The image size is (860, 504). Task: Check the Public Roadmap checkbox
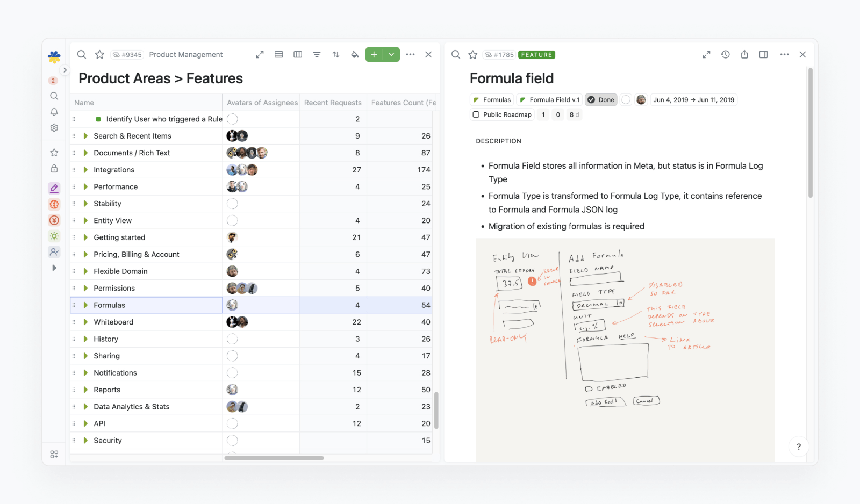(x=476, y=114)
